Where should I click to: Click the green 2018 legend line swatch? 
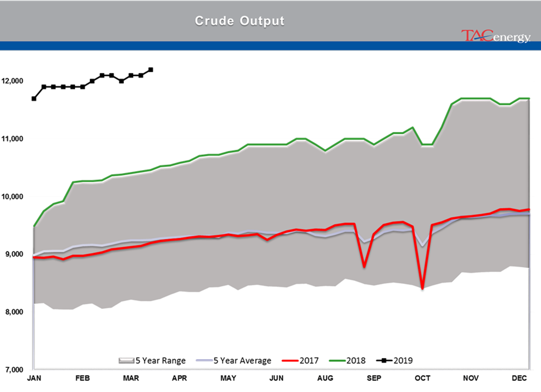coord(337,361)
